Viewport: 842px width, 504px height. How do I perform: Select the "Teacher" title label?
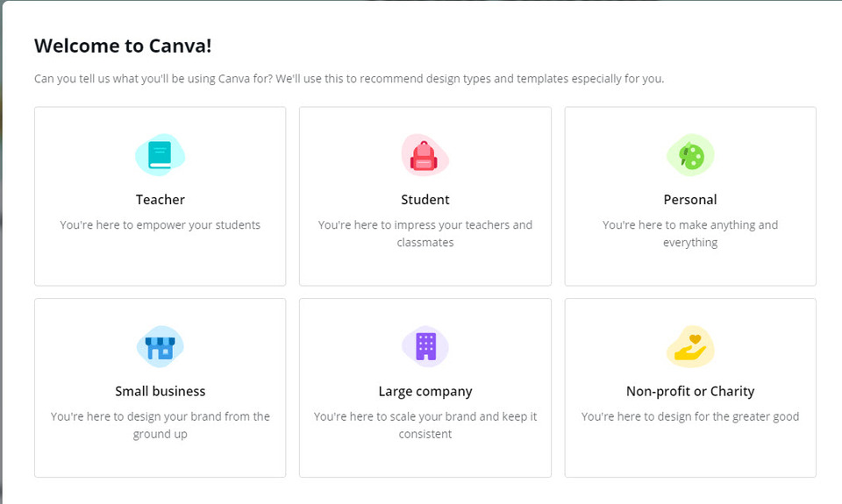pos(160,200)
